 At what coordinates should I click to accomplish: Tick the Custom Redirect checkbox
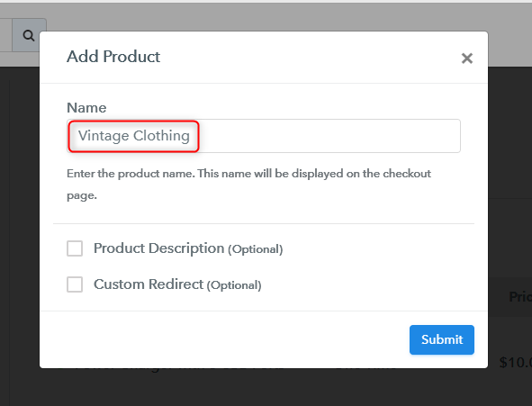tap(75, 284)
